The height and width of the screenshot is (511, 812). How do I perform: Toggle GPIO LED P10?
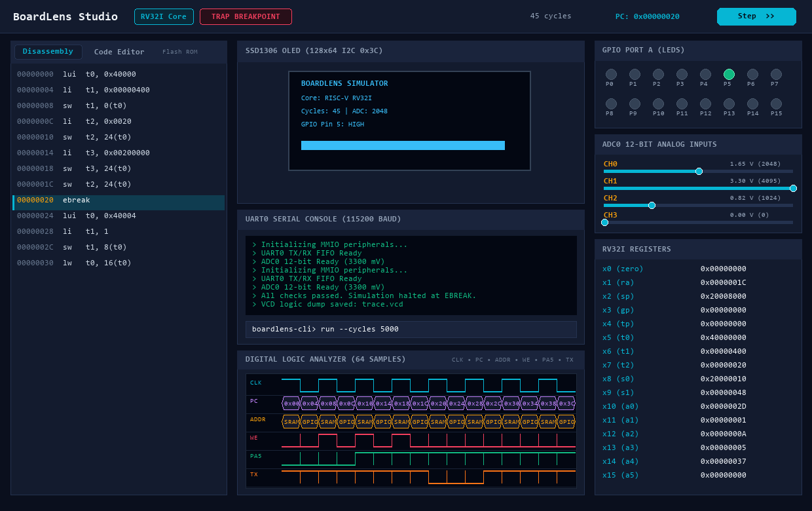tap(658, 104)
